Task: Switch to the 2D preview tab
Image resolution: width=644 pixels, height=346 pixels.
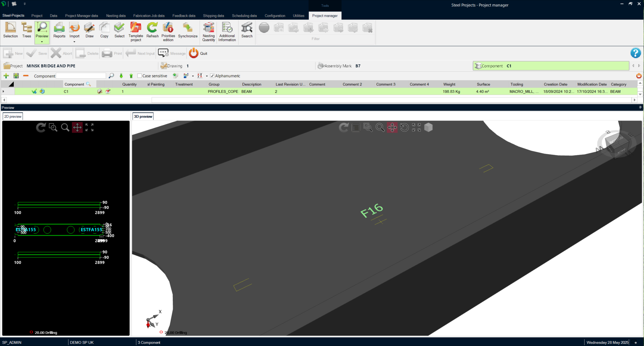Action: coord(13,116)
